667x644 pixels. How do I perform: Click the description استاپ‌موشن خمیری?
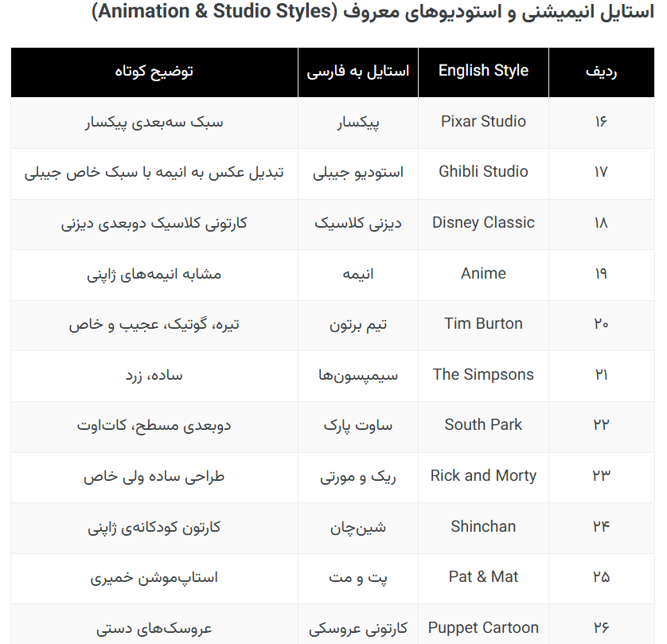click(x=154, y=577)
